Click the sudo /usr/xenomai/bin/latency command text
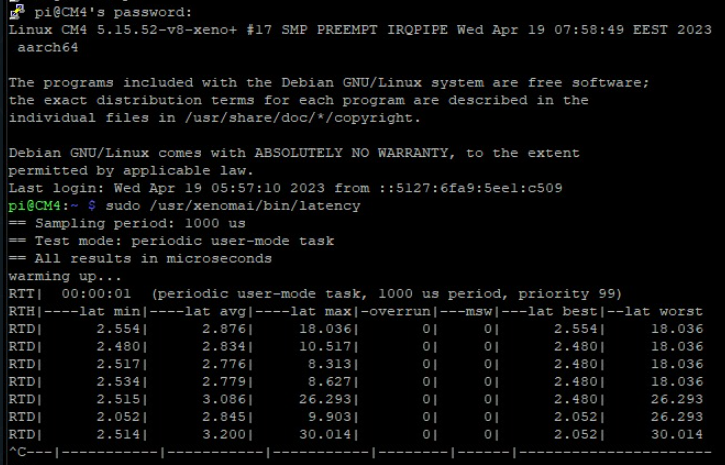This screenshot has width=725, height=465. pyautogui.click(x=233, y=206)
